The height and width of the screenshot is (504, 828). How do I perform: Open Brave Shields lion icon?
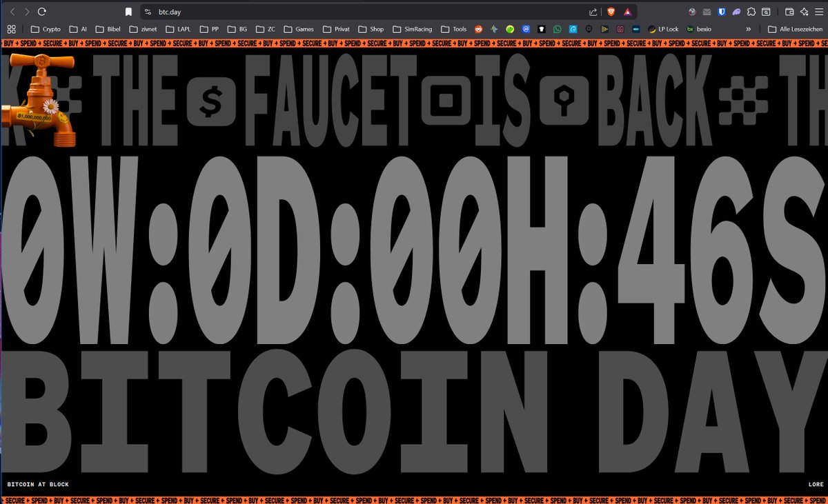click(611, 12)
